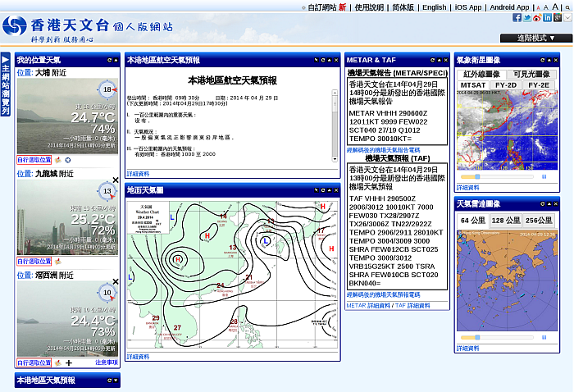Remove the 九龍城 location with X
This screenshot has width=574, height=392.
pyautogui.click(x=116, y=180)
